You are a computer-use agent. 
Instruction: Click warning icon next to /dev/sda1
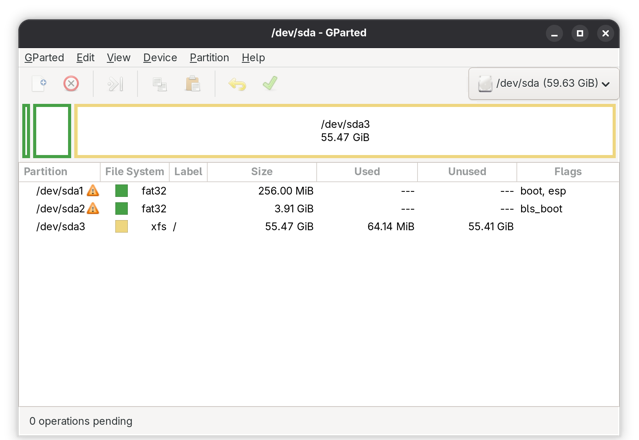[x=93, y=190]
